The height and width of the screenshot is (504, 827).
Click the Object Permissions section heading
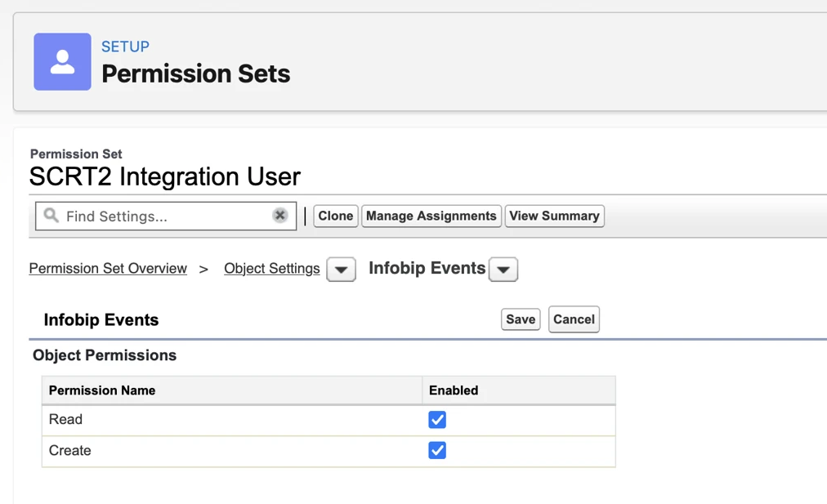[105, 355]
